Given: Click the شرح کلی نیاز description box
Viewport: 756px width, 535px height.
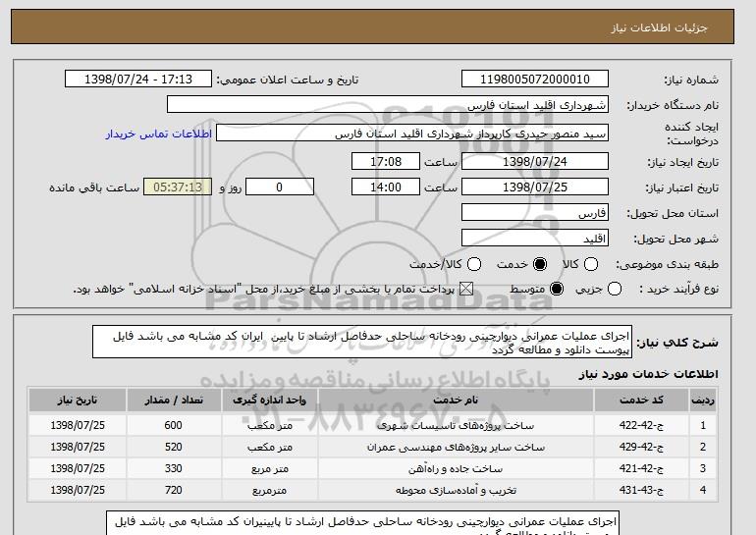Looking at the screenshot, I should [x=362, y=342].
